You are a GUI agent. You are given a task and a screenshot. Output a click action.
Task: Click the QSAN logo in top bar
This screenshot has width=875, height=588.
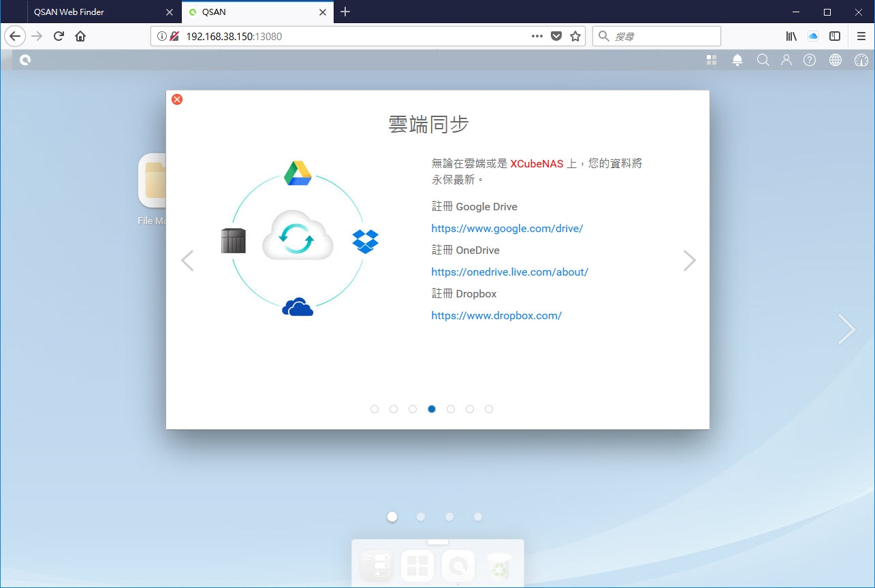point(25,60)
